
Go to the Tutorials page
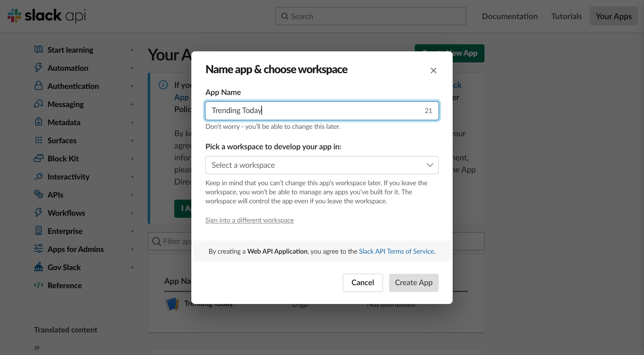click(x=567, y=16)
